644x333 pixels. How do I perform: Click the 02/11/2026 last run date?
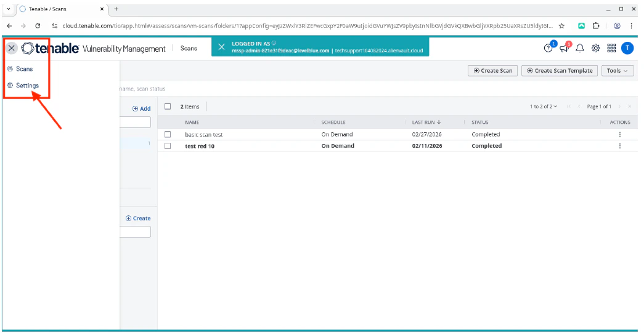(427, 146)
